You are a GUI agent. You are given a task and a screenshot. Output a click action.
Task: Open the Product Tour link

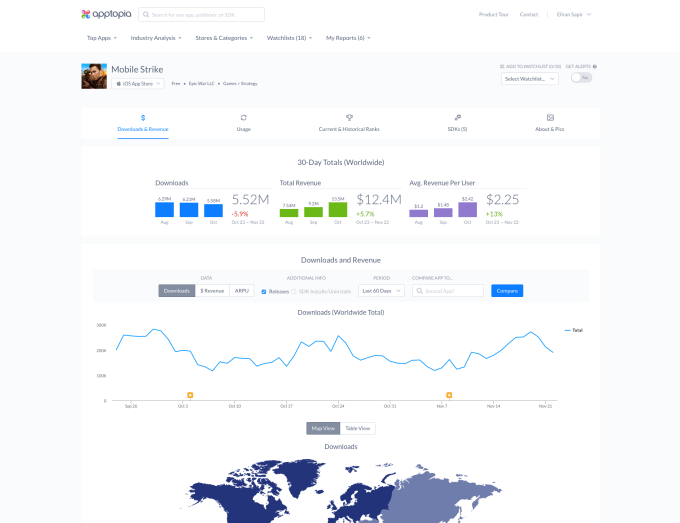point(494,14)
